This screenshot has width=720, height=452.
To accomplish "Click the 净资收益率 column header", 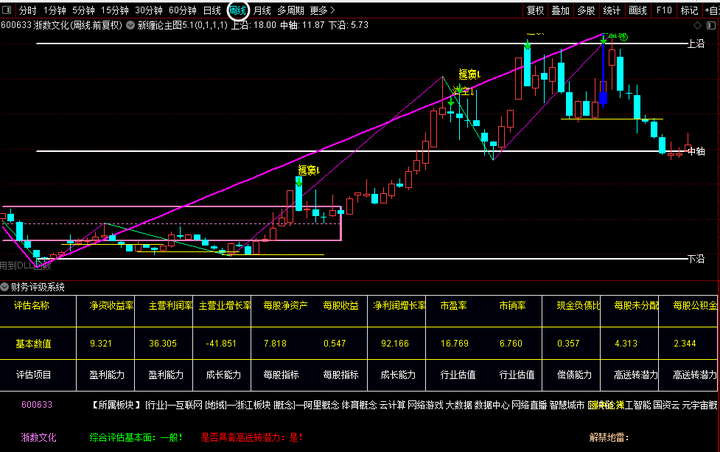I will 111,305.
